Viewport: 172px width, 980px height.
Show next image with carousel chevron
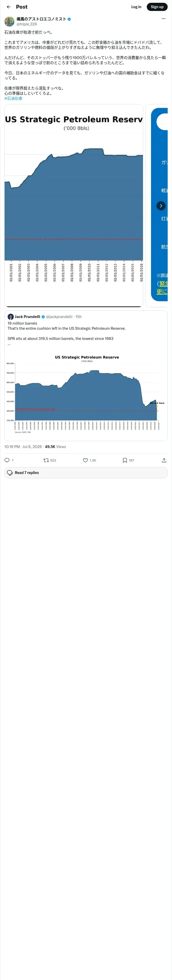coord(161,206)
